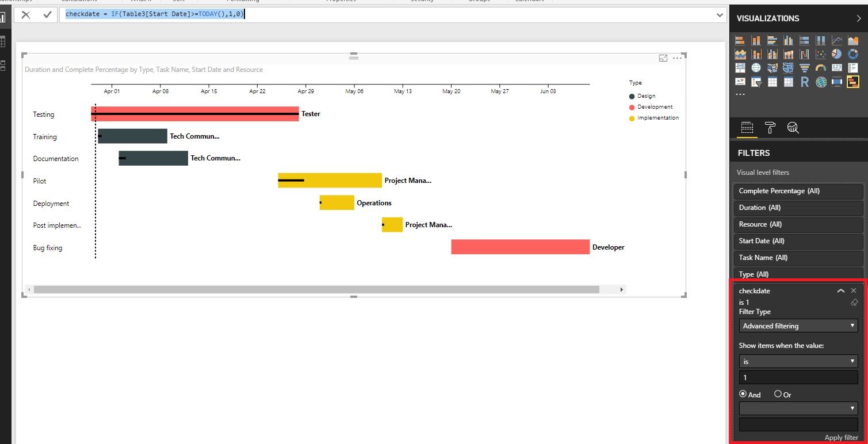Open the Format paint roller pane
This screenshot has height=444, width=868.
click(x=770, y=128)
